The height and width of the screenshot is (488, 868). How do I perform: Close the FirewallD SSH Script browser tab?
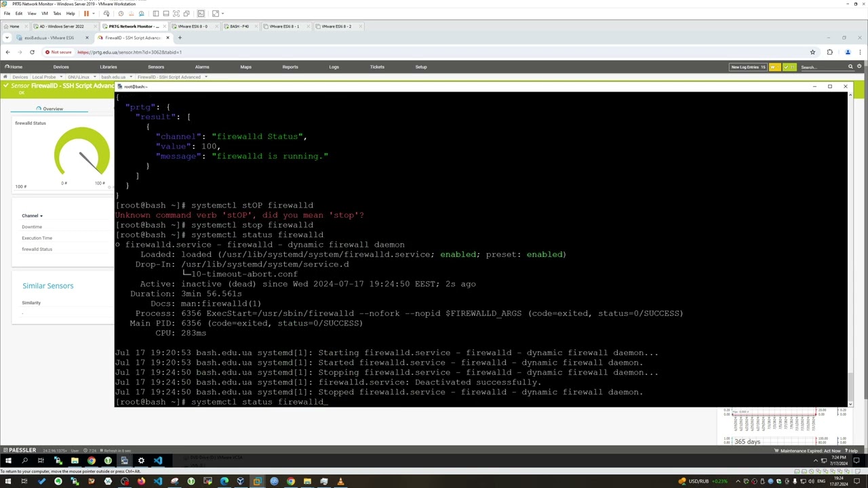click(167, 38)
